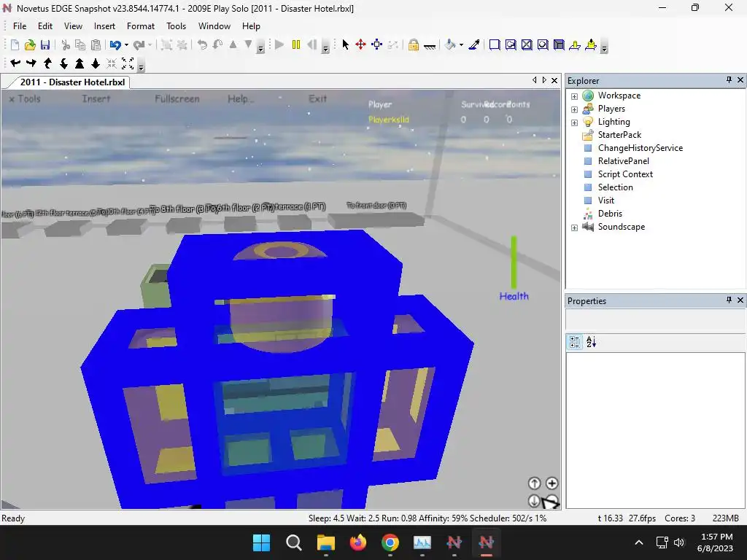The width and height of the screenshot is (747, 560).
Task: Open the Edit menu
Action: 45,26
